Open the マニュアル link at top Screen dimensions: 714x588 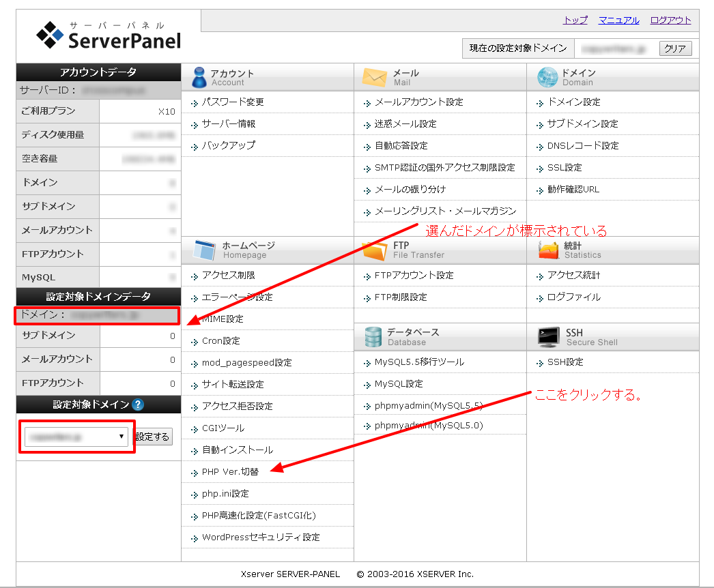coord(618,20)
